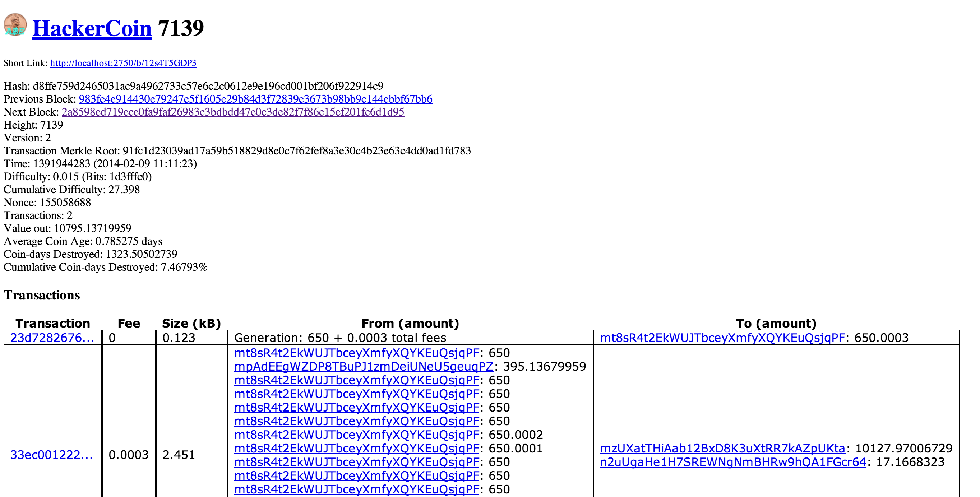Click the Transaction column header
Image resolution: width=980 pixels, height=497 pixels.
pyautogui.click(x=53, y=323)
